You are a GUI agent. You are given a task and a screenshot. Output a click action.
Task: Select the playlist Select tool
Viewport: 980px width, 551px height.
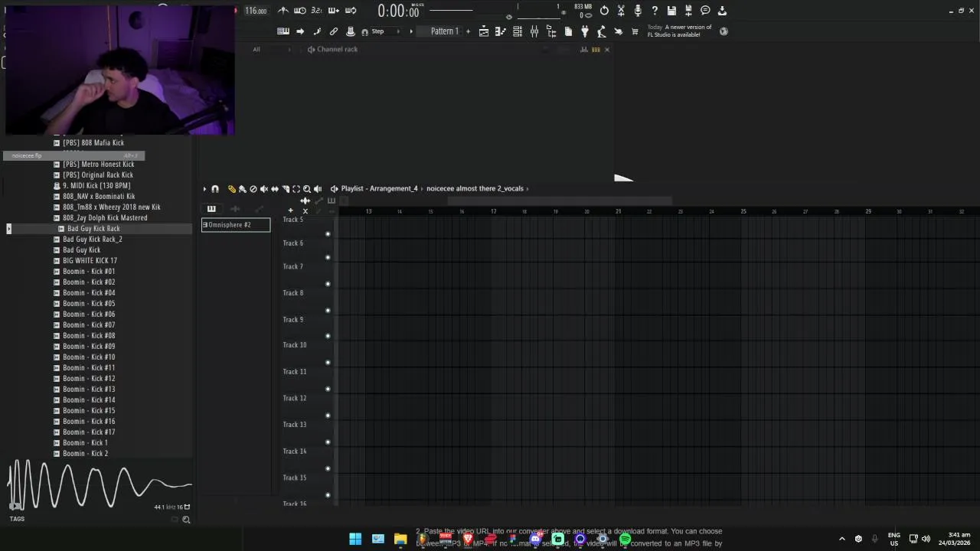click(x=296, y=189)
